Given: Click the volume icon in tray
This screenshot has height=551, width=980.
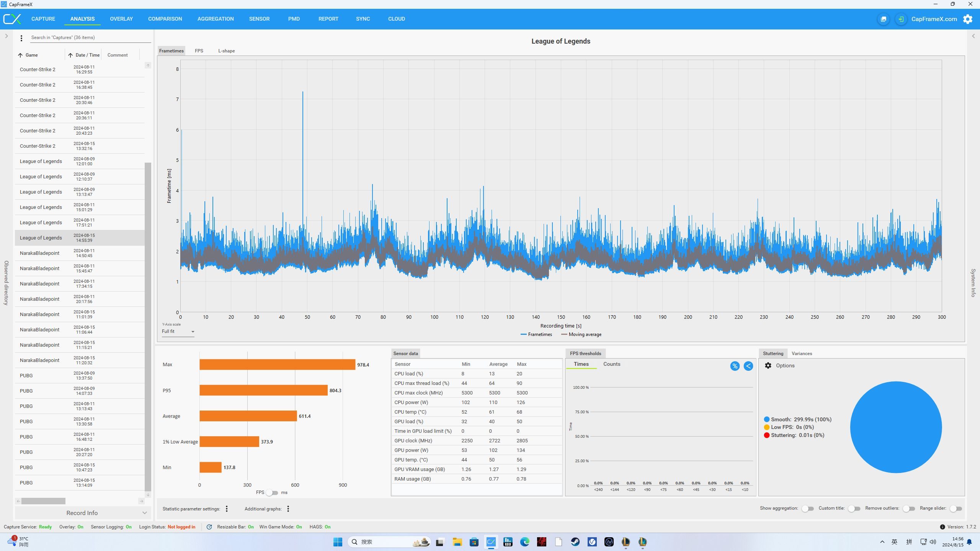Looking at the screenshot, I should coord(933,542).
